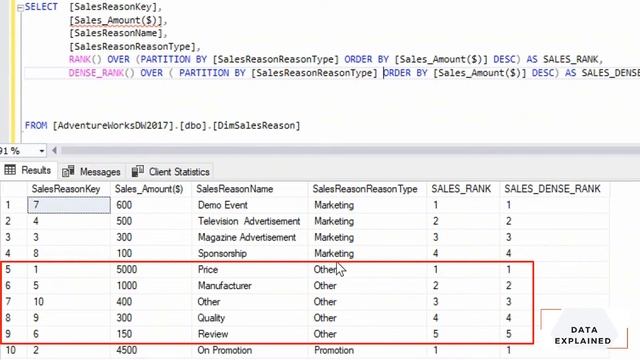Place cursor on RANK() in the query
This screenshot has height=360, width=640.
pos(85,60)
